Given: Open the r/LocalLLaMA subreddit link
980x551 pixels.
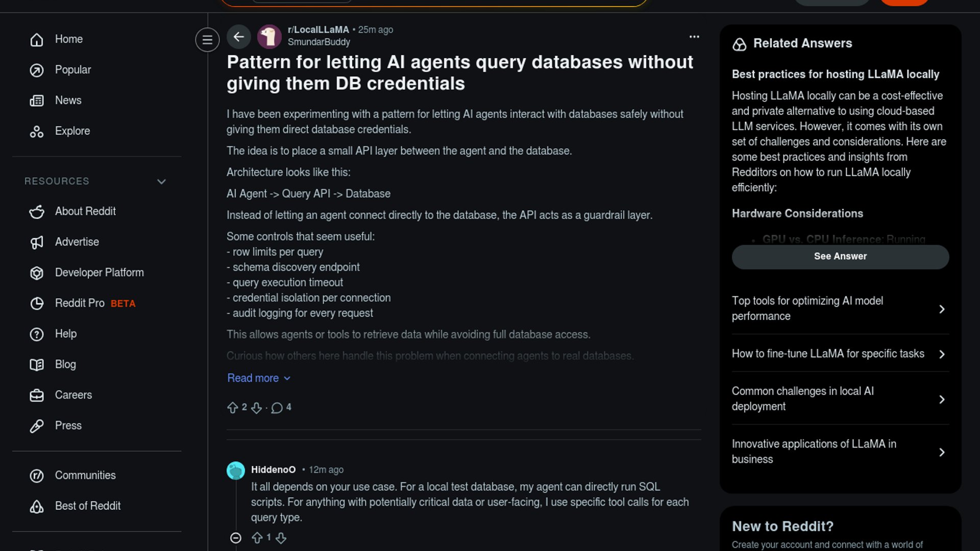Looking at the screenshot, I should [x=318, y=30].
